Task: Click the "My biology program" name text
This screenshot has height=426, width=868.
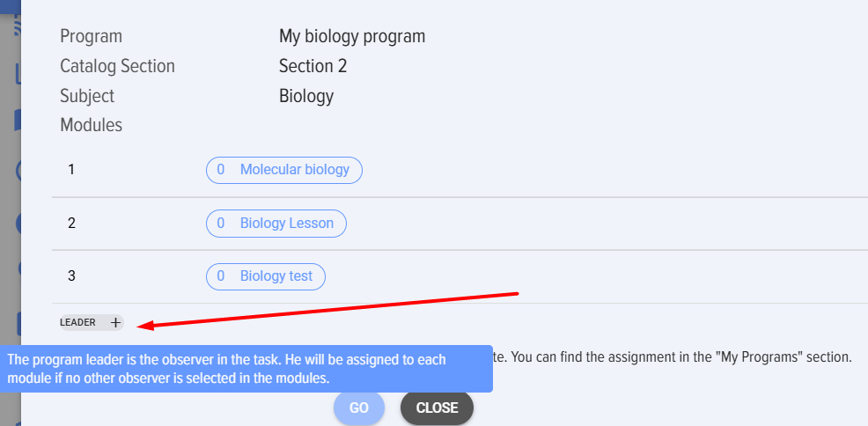Action: [x=352, y=37]
